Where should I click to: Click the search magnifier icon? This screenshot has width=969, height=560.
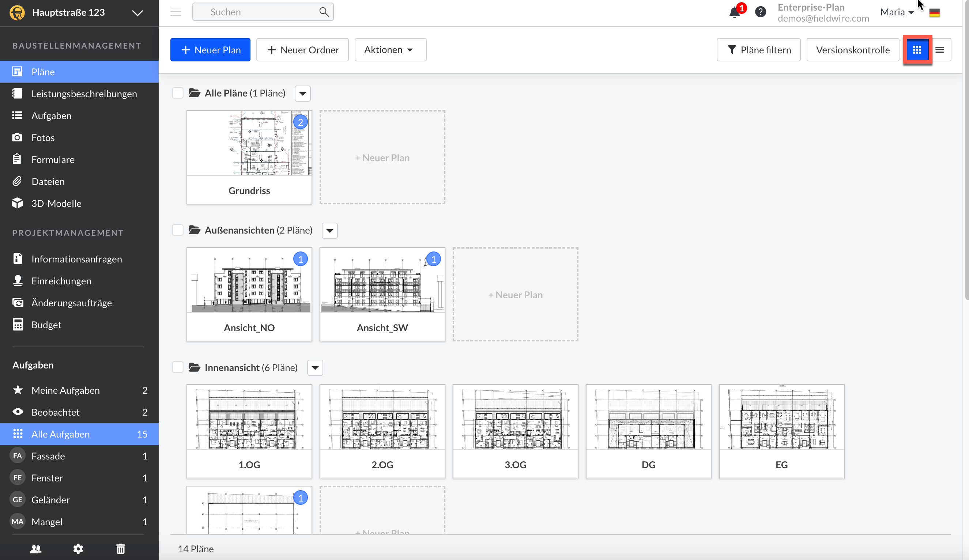pyautogui.click(x=324, y=12)
